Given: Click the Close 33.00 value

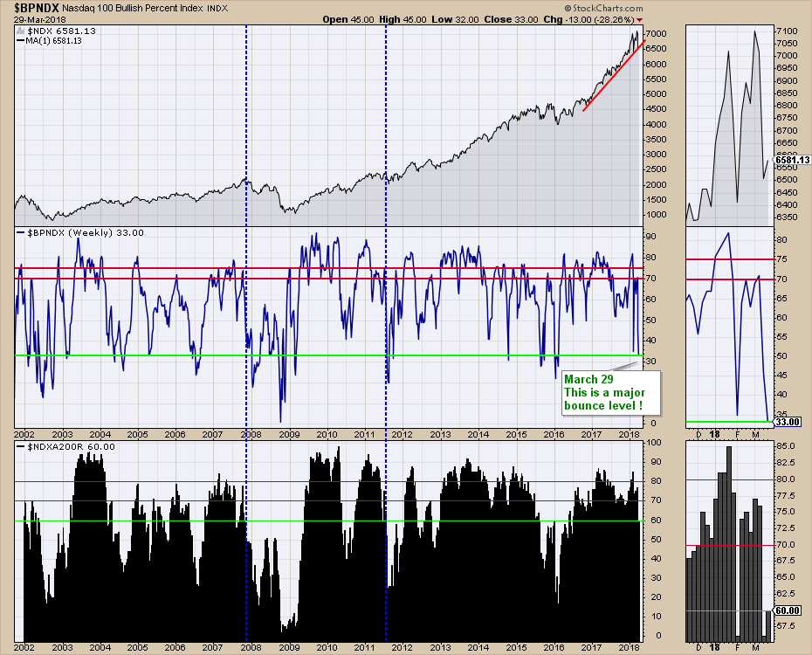Looking at the screenshot, I should coord(511,19).
